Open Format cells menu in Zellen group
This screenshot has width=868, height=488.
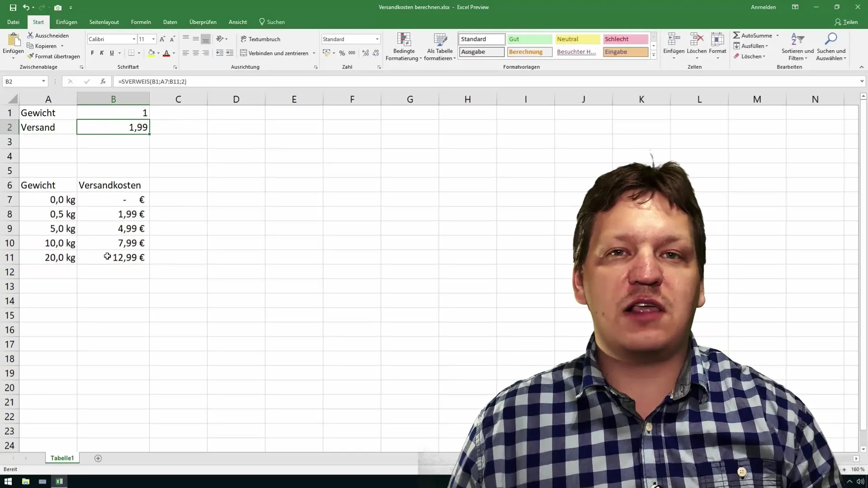click(717, 46)
